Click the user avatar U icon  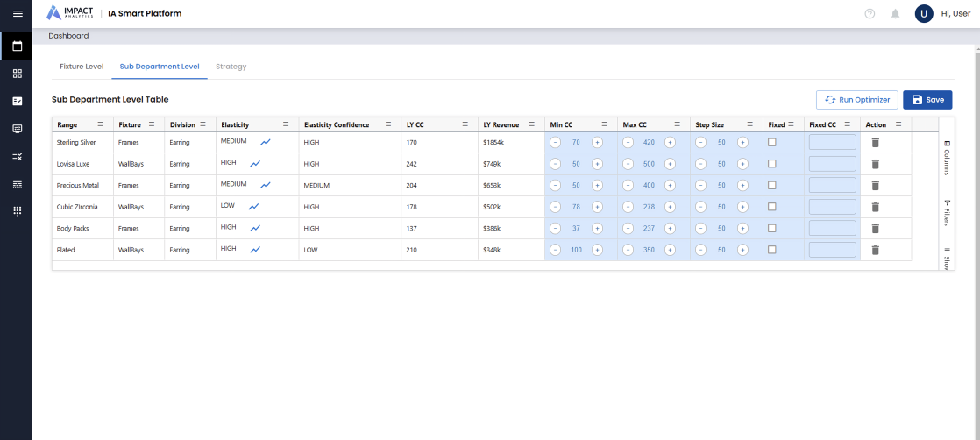924,14
